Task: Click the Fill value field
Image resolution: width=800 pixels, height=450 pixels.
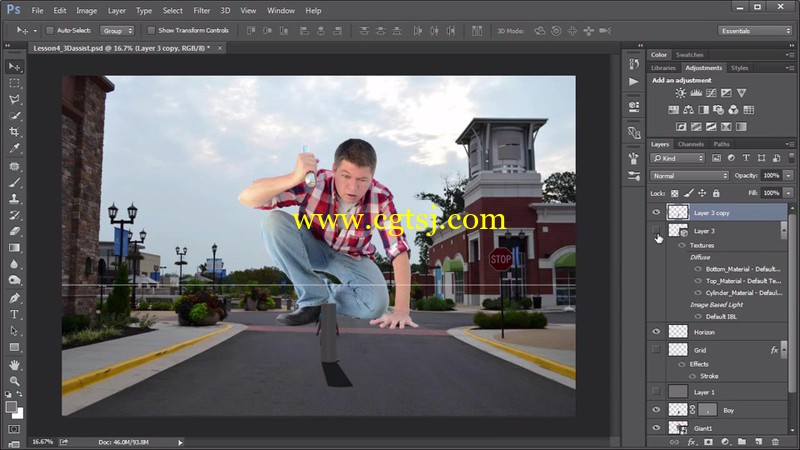Action: point(771,193)
